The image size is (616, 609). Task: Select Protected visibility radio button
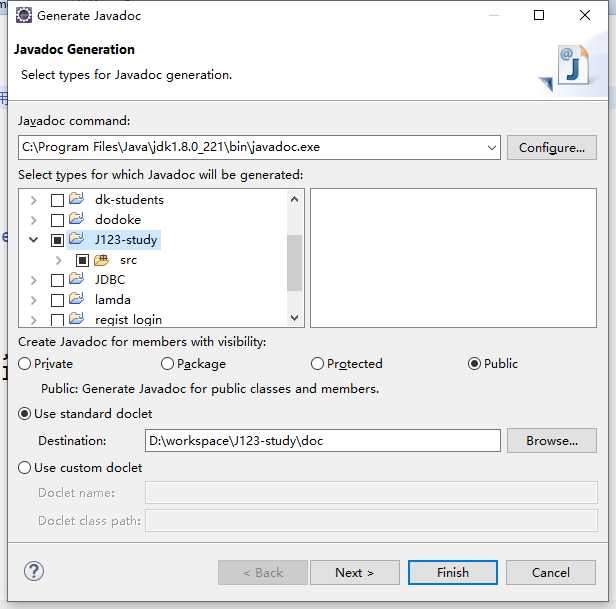click(317, 364)
